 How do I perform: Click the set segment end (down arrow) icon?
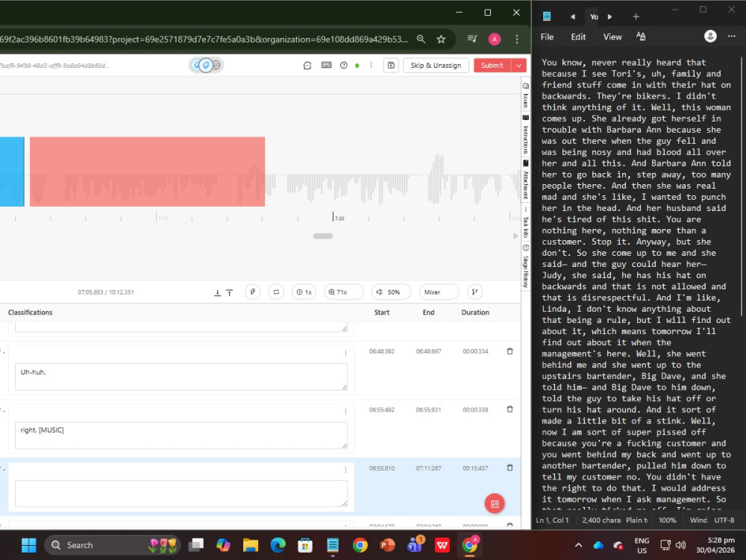pos(217,292)
